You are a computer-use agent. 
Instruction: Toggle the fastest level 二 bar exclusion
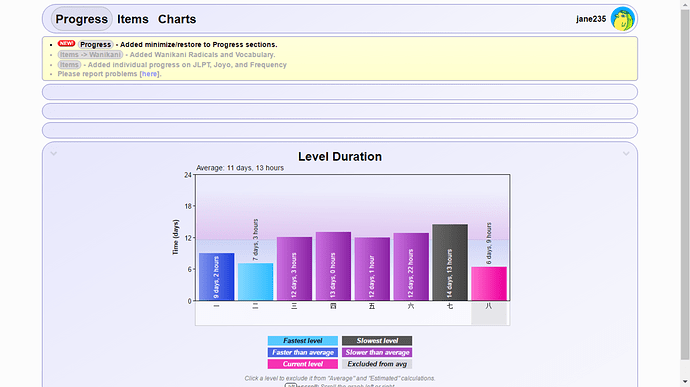point(255,282)
